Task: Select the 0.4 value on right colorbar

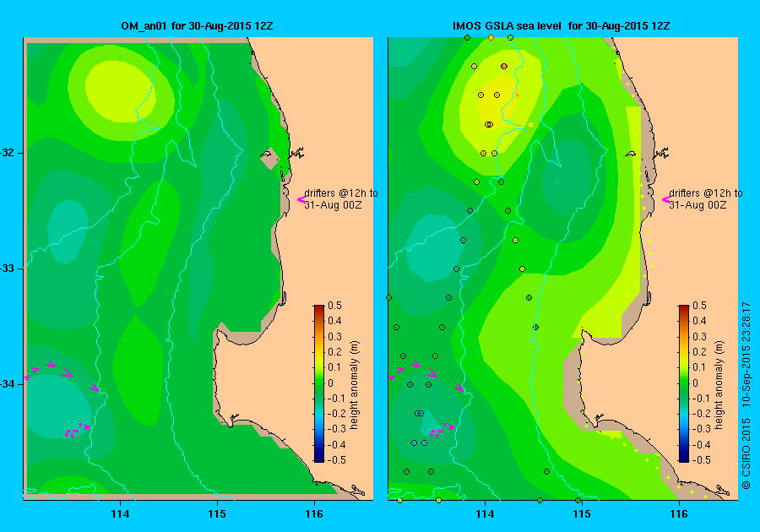Action: point(700,321)
